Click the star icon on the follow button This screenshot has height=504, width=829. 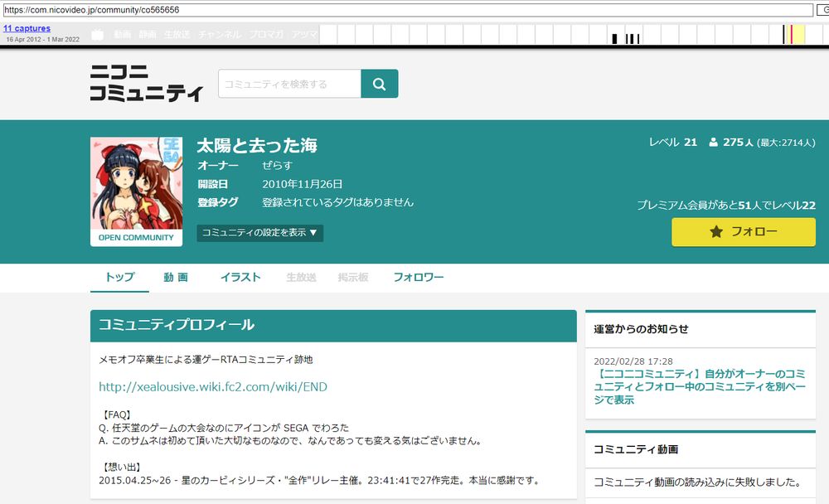tap(716, 231)
